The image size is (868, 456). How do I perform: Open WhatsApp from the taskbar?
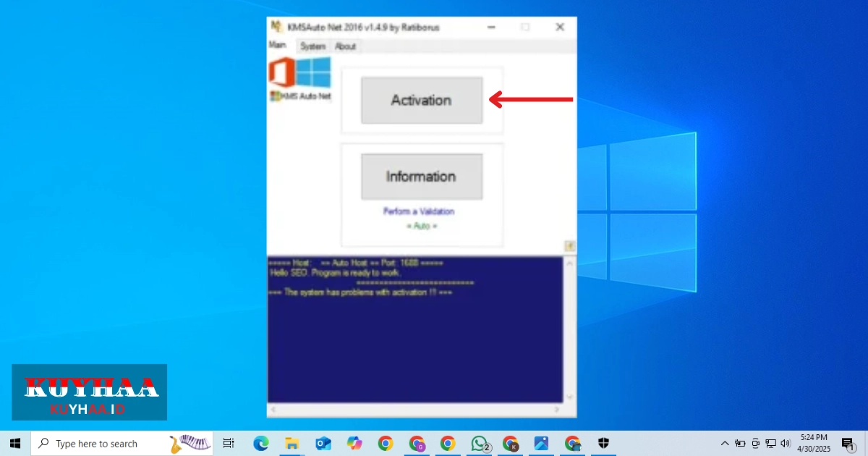tap(480, 444)
